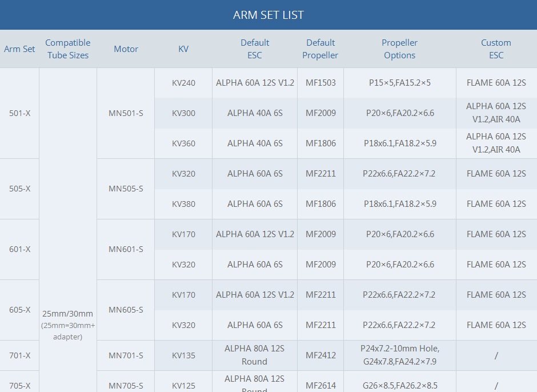537x392 pixels.
Task: Click the MN501-S motor cell
Action: [x=126, y=113]
